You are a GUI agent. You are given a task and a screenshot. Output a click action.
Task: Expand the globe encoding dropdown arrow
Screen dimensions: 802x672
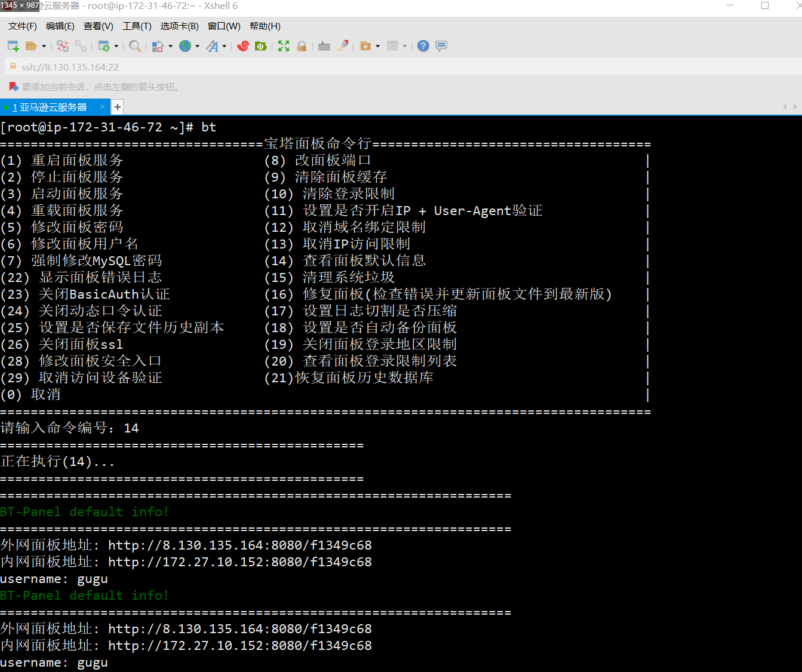[x=198, y=46]
